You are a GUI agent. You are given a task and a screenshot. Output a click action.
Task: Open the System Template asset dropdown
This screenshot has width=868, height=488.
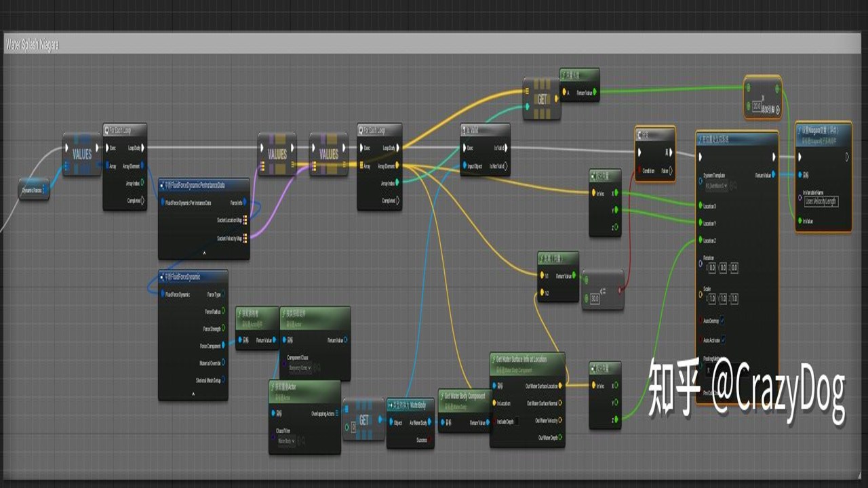click(x=716, y=184)
